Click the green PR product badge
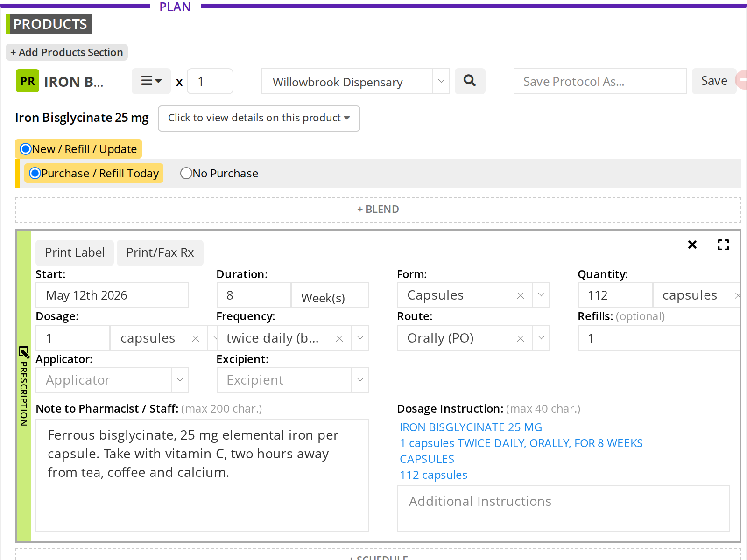This screenshot has width=747, height=560. pos(28,81)
